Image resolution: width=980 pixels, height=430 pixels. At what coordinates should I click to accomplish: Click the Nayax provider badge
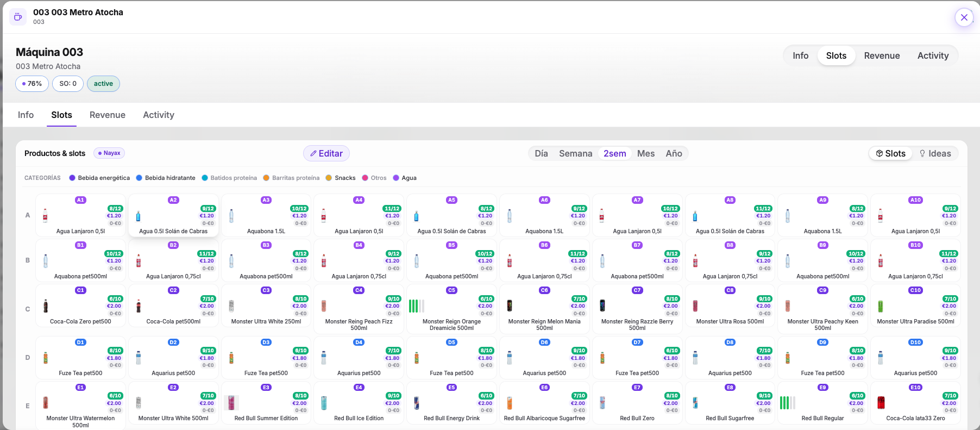point(109,153)
